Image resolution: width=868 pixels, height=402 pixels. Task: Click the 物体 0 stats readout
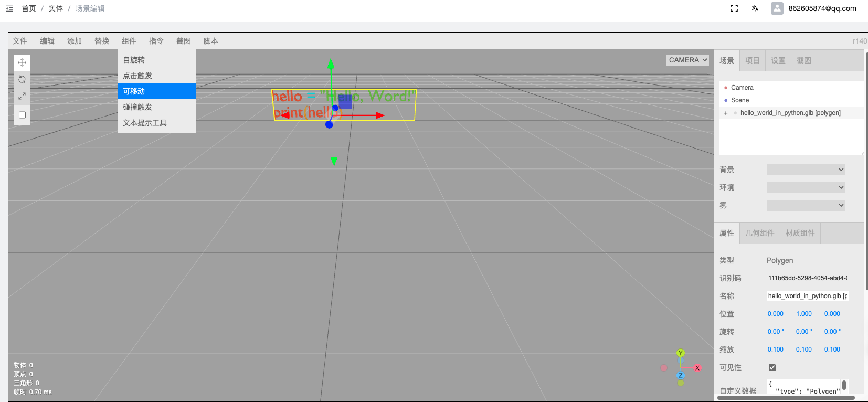click(23, 365)
